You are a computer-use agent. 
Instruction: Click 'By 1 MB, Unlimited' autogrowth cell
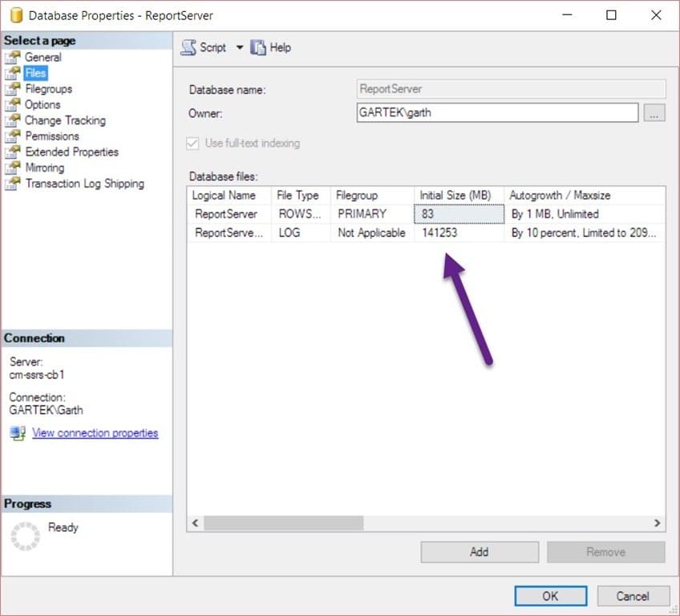click(x=585, y=214)
